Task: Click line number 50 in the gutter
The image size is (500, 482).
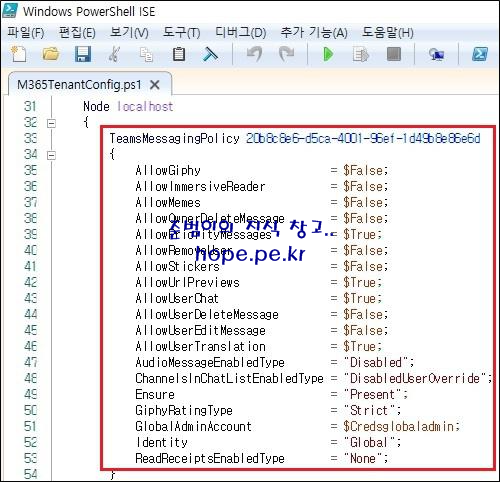Action: (30, 410)
